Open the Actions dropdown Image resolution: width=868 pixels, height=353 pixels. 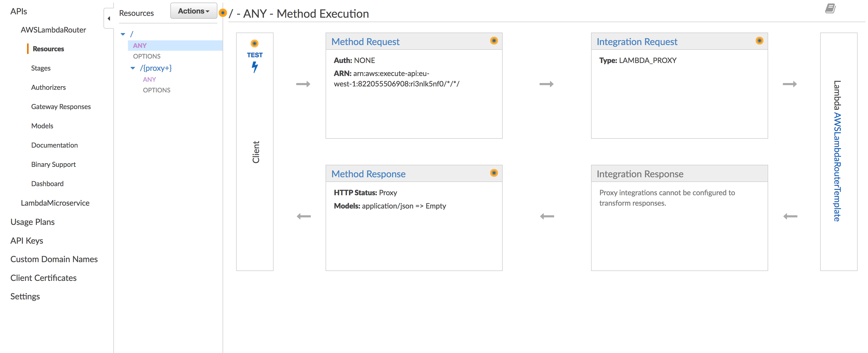[193, 11]
